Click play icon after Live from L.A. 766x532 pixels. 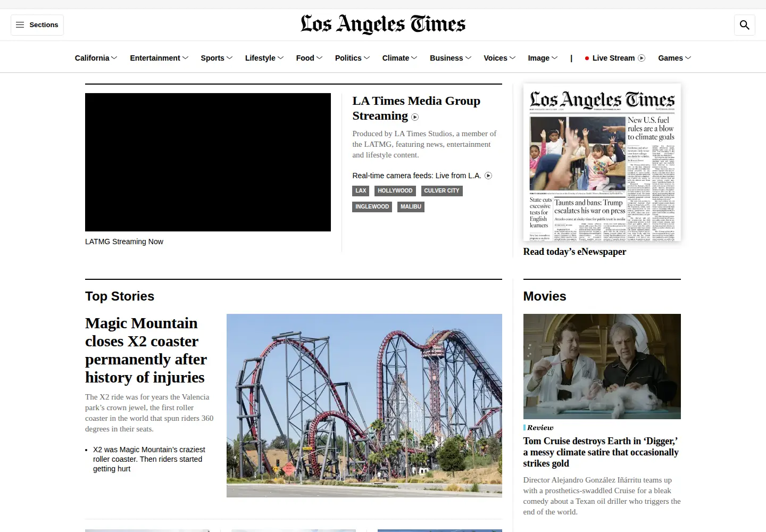coord(488,176)
